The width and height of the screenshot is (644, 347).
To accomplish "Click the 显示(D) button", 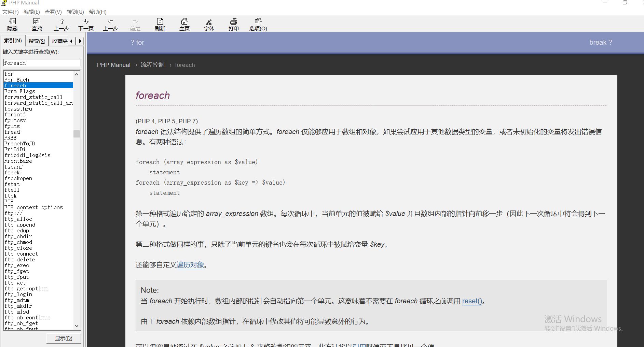I will [x=64, y=338].
